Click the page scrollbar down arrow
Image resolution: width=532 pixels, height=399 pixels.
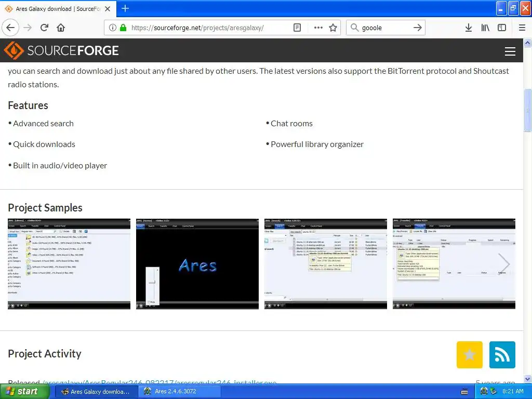pos(528,379)
